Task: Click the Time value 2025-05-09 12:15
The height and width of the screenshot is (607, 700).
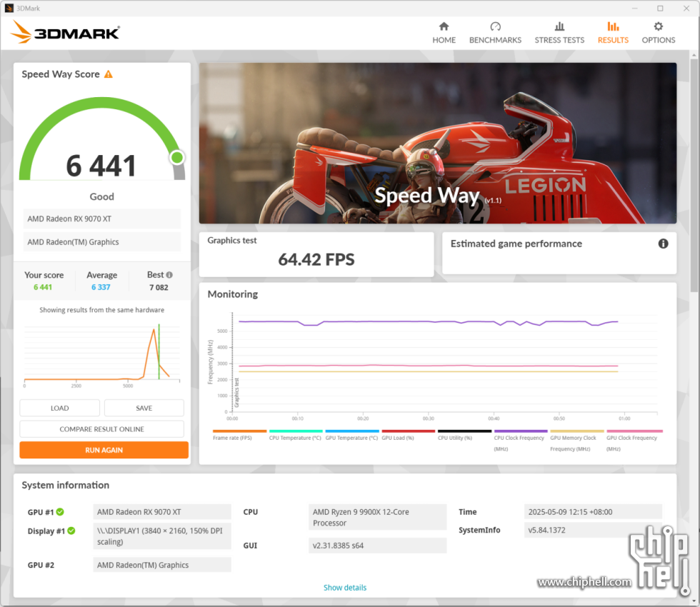Action: [593, 512]
